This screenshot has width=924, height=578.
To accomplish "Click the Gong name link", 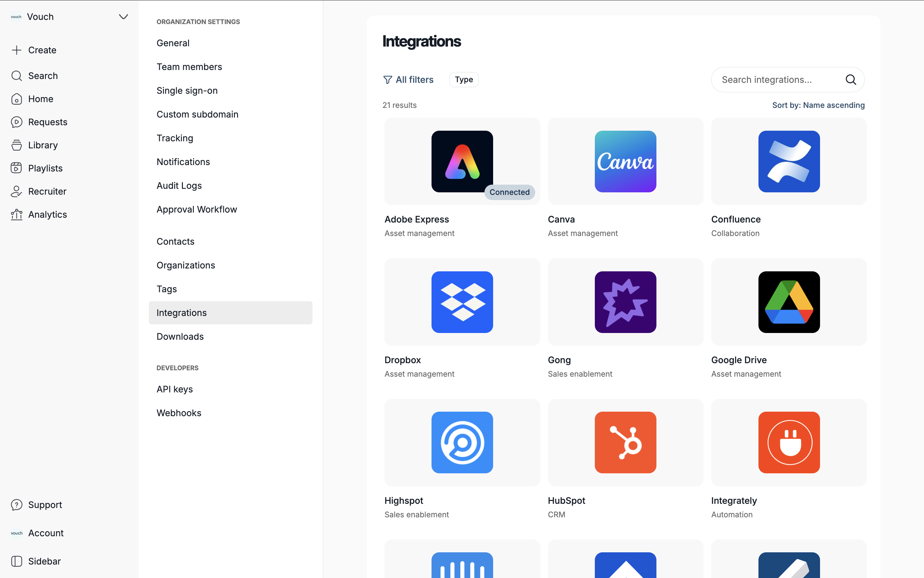I will (x=559, y=360).
